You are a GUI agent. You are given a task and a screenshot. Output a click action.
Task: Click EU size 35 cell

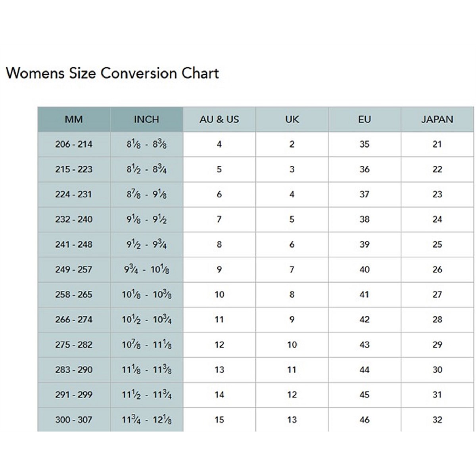[x=365, y=144]
